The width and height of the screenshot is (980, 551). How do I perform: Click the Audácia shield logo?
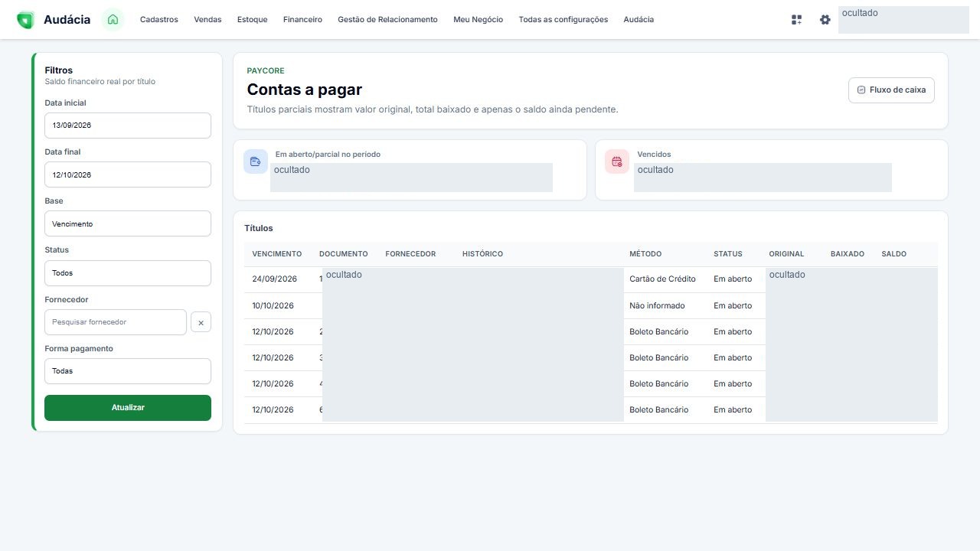(x=25, y=20)
